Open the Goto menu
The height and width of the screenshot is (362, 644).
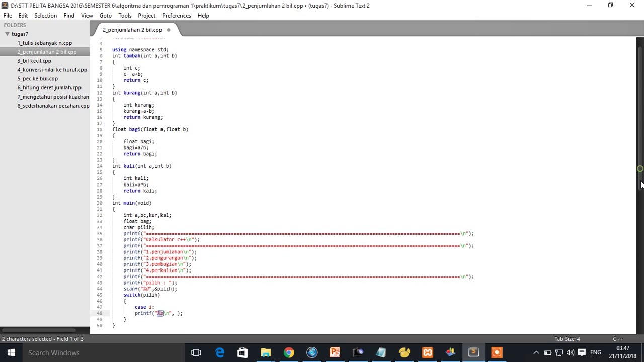coord(106,16)
